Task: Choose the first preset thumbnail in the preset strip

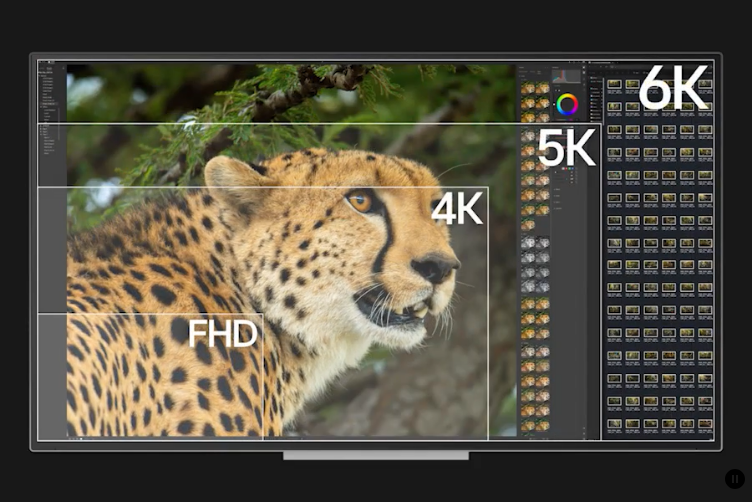Action: pos(527,88)
